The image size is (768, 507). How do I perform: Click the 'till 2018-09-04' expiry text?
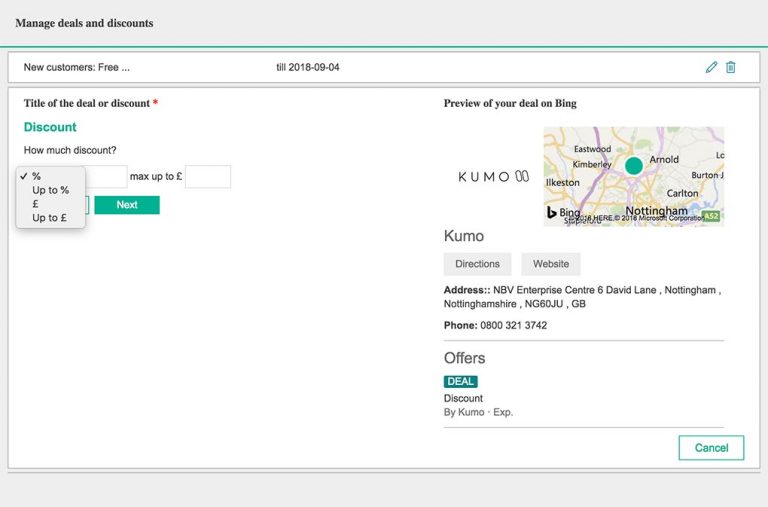308,67
